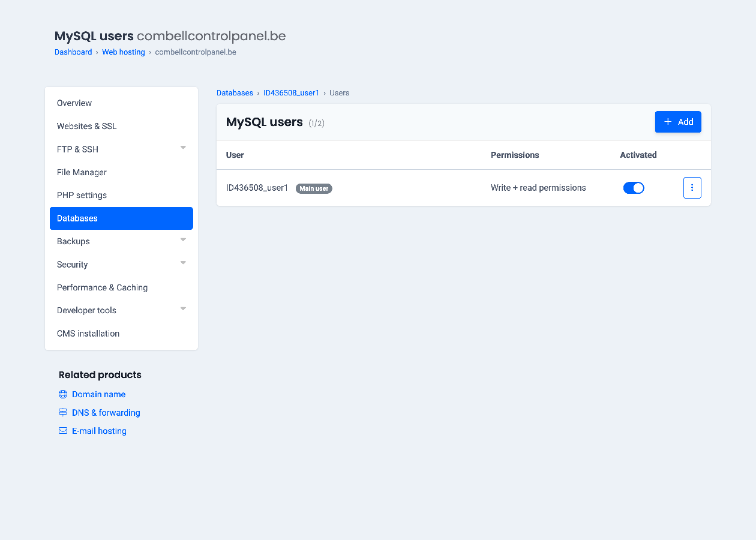Expand the Security submenu arrow
This screenshot has height=540, width=756.
[x=183, y=263]
